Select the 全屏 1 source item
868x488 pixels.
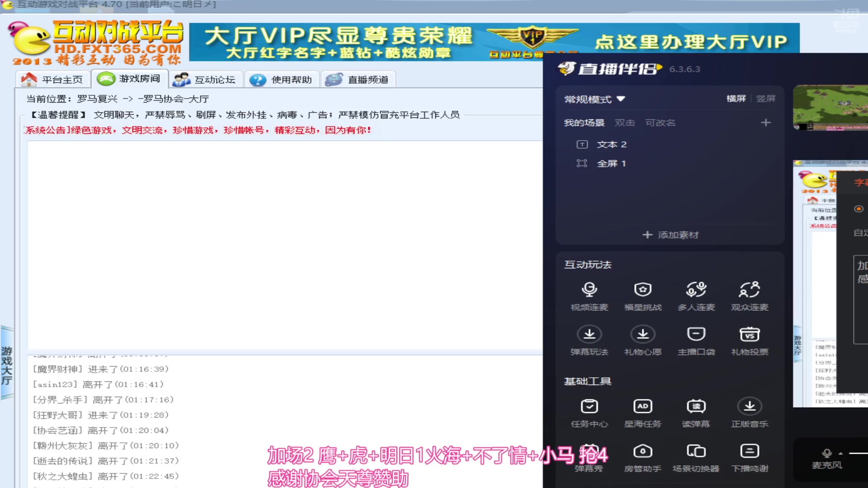click(x=611, y=163)
